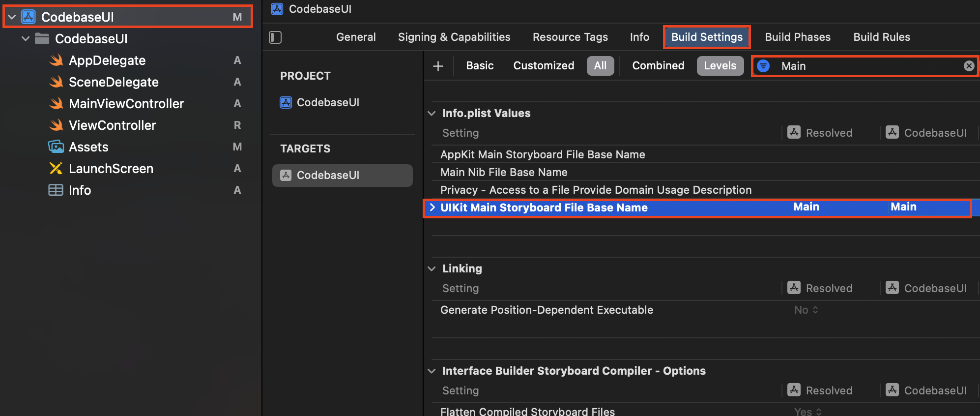Click the filter icon in search field
The height and width of the screenshot is (416, 980).
(763, 66)
